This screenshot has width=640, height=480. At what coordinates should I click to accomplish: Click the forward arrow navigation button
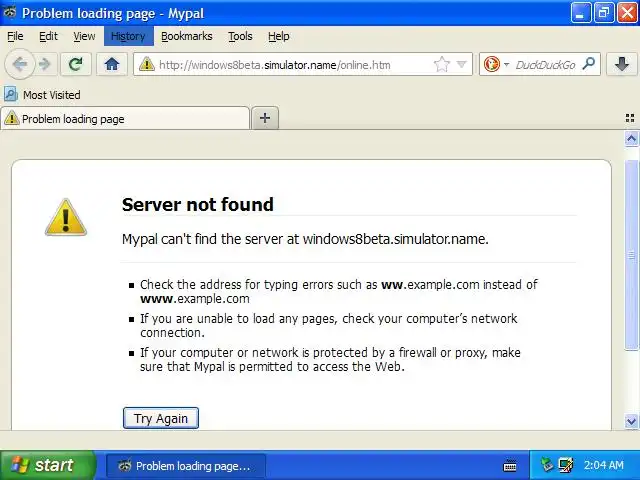point(44,64)
